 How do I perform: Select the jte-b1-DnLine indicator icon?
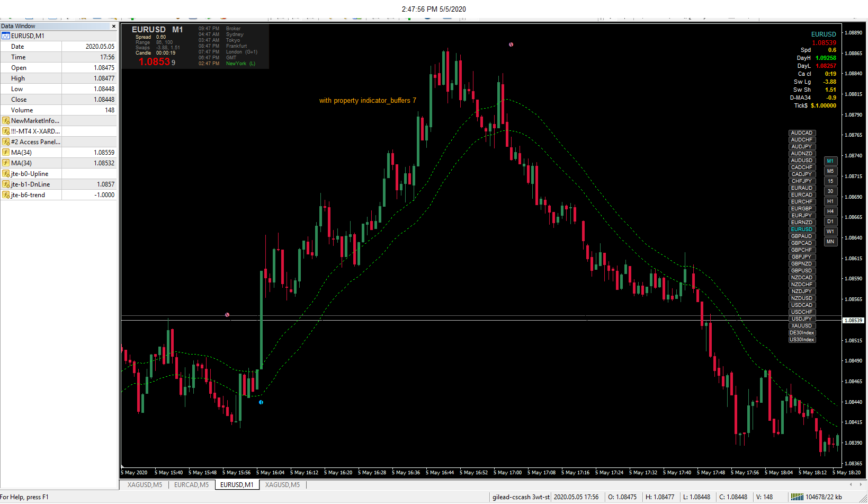[6, 184]
